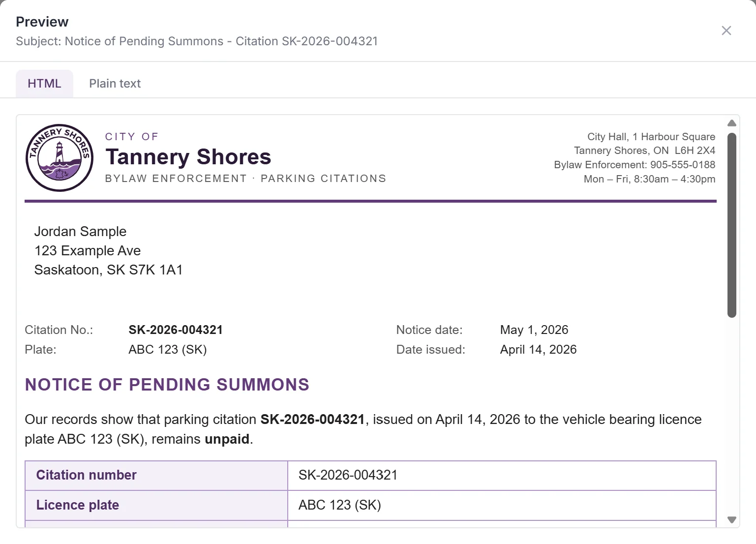Click the scrollbar up arrow
This screenshot has width=756, height=544.
[732, 123]
